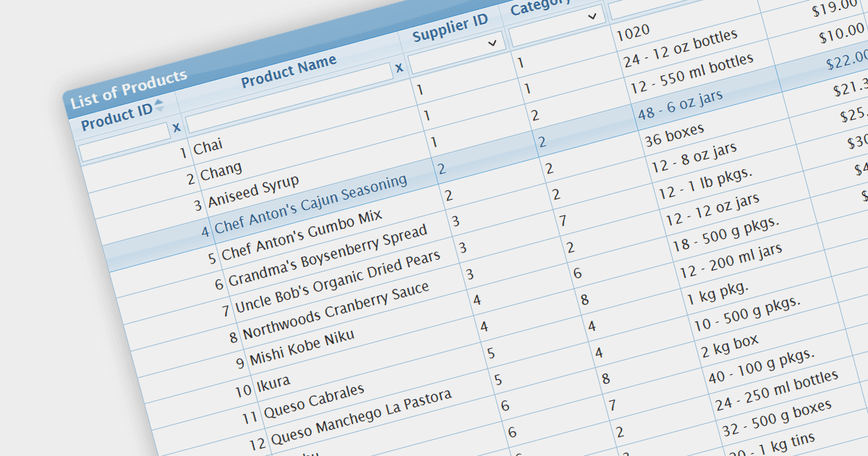
Task: Click the Product ID sort arrows icon
Action: (x=159, y=106)
